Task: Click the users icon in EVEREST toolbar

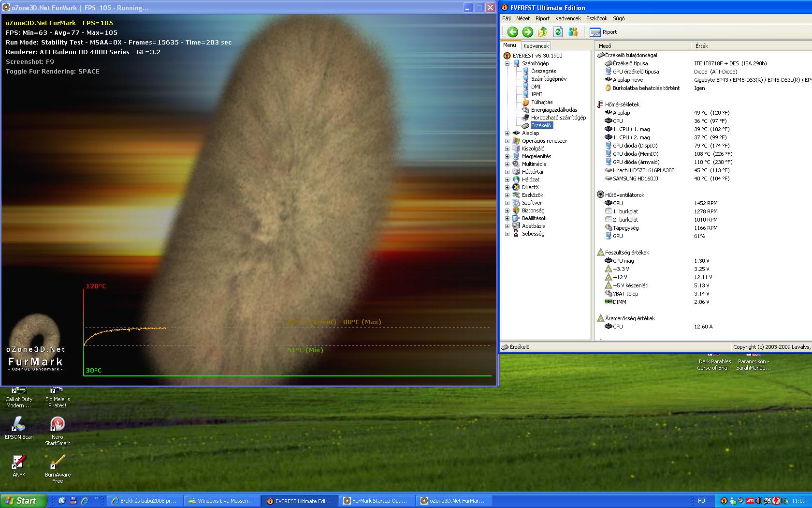Action: click(x=573, y=32)
